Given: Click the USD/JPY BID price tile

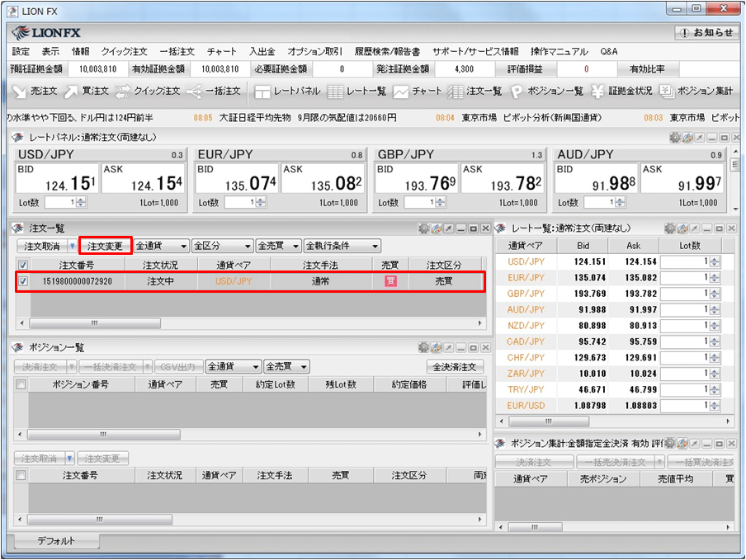Looking at the screenshot, I should click(x=57, y=178).
